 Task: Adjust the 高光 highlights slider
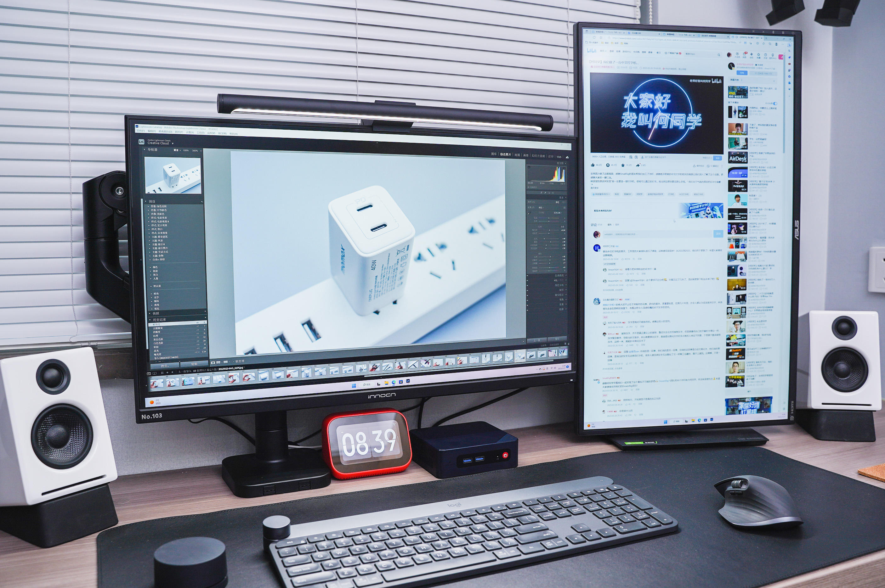point(549,239)
